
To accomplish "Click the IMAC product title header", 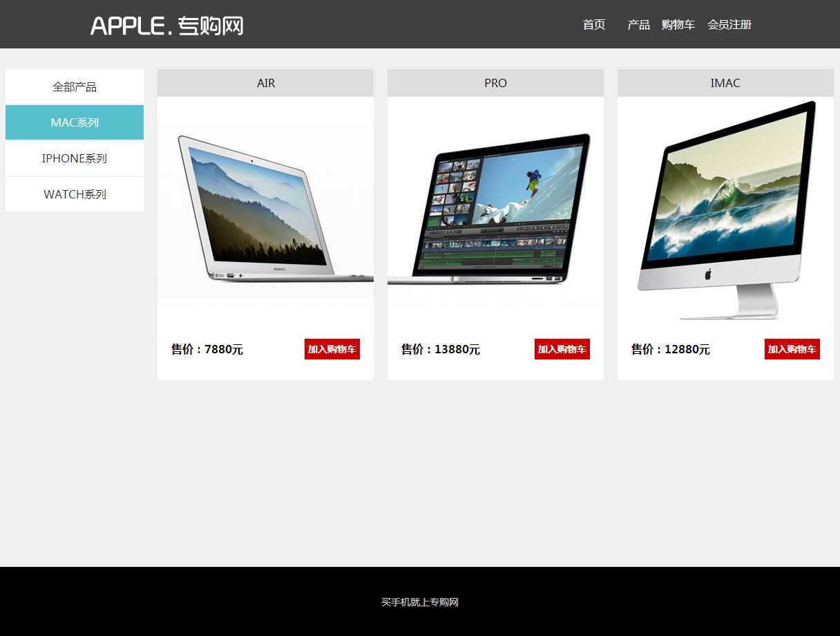I will (725, 83).
